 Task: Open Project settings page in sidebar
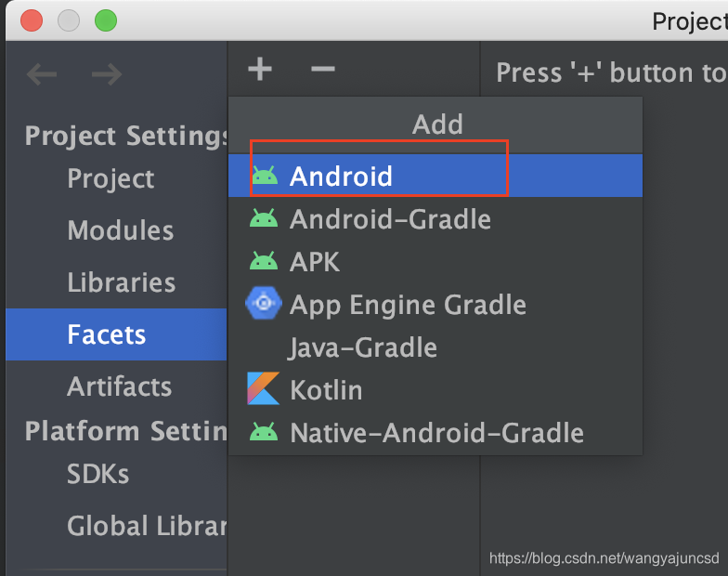(116, 178)
